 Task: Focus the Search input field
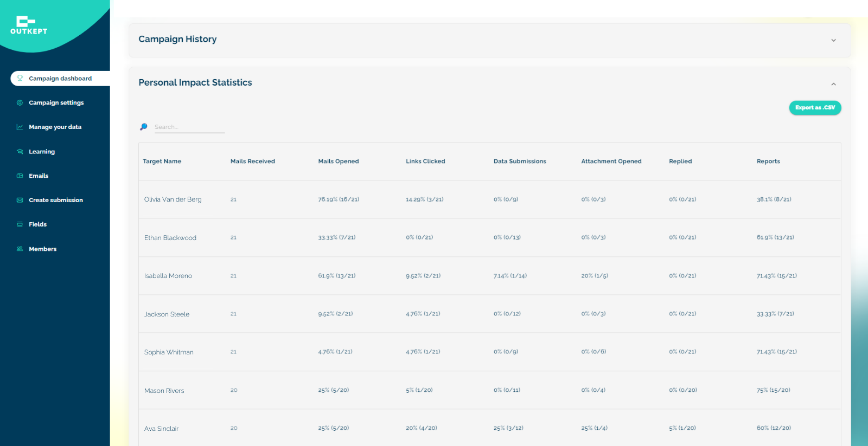(189, 127)
